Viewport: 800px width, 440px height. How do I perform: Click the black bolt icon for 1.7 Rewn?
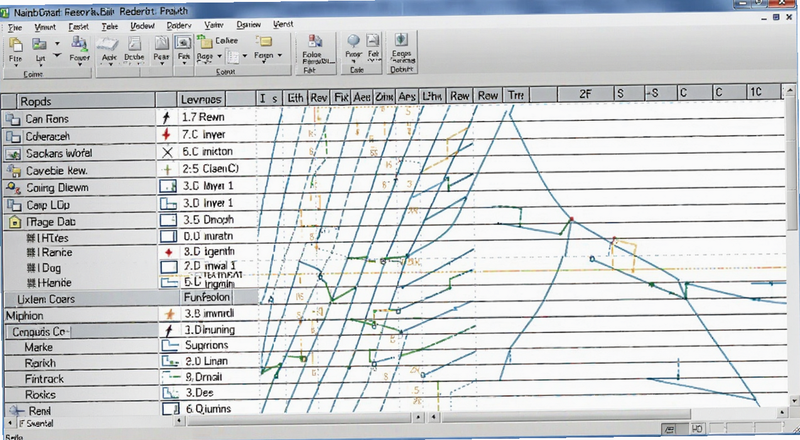click(165, 117)
